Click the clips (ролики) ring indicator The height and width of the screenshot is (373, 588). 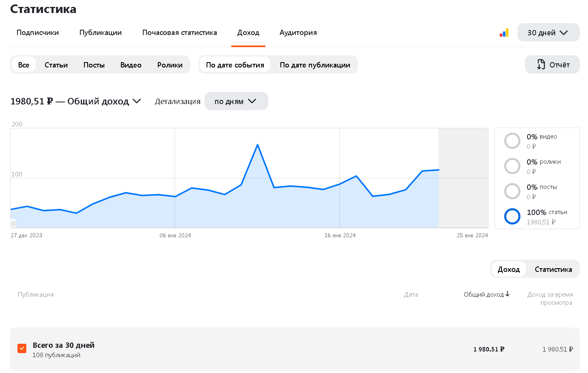pyautogui.click(x=512, y=166)
